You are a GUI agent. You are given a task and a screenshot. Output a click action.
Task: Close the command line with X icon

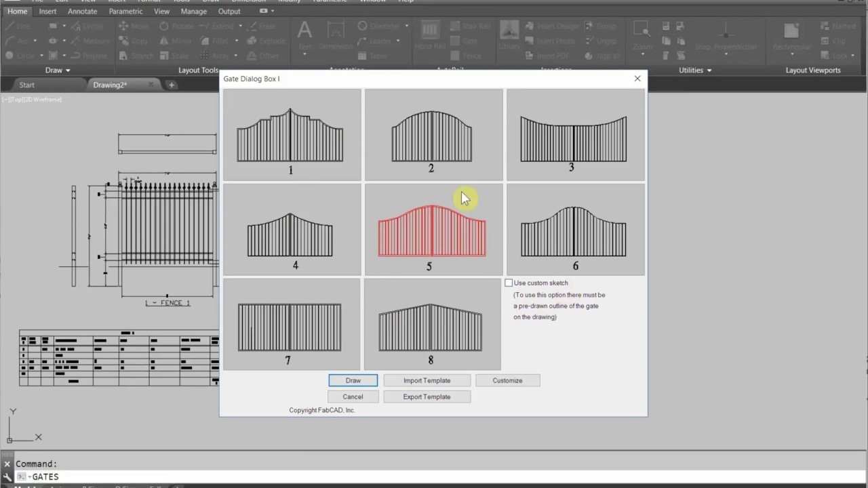(x=7, y=464)
